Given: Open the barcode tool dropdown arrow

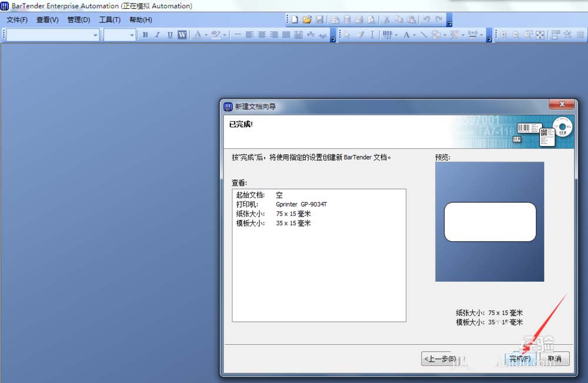Looking at the screenshot, I should [x=396, y=35].
